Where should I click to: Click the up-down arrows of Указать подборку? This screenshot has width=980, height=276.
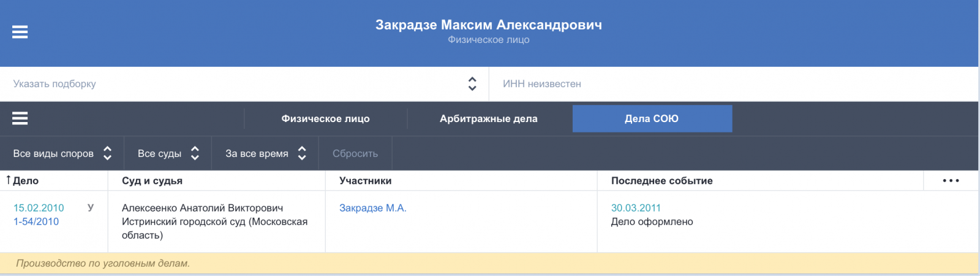tap(472, 84)
